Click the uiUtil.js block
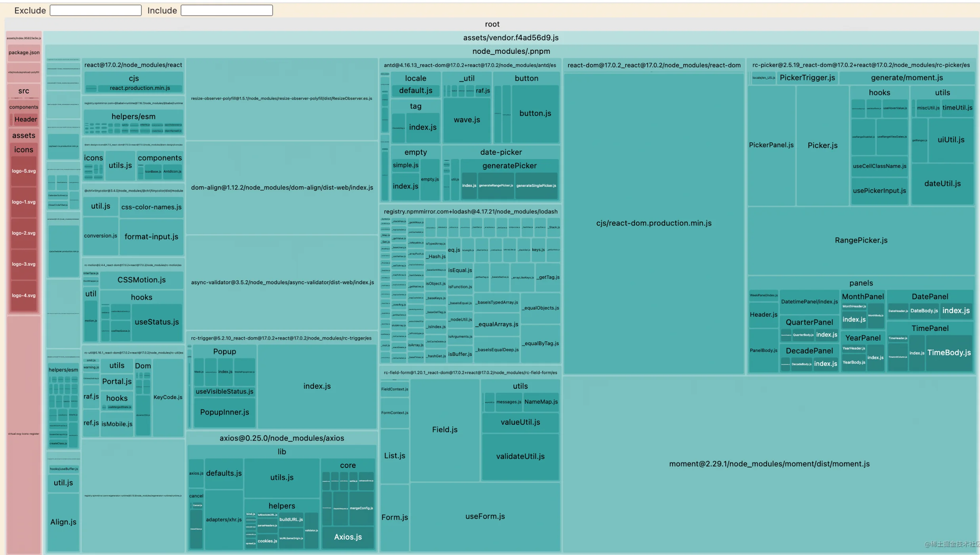 [x=951, y=140]
